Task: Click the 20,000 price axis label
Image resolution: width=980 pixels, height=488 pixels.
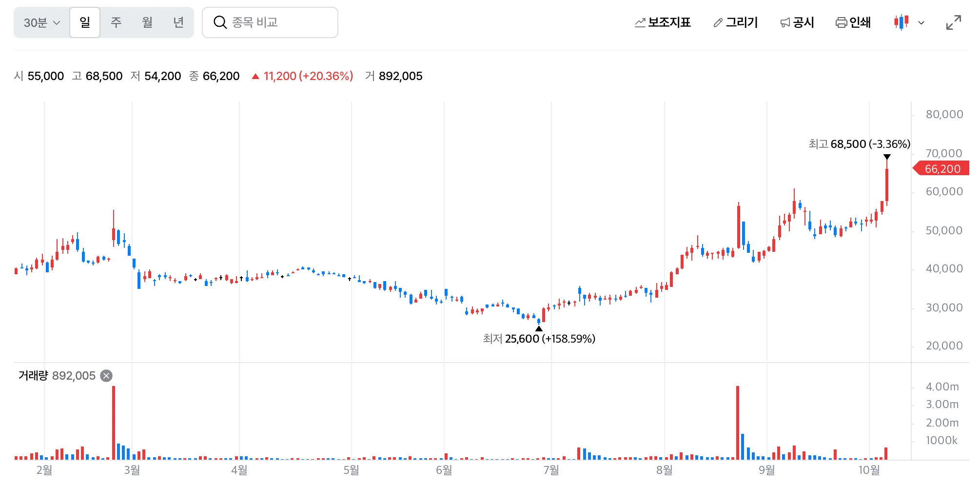Action: tap(944, 346)
